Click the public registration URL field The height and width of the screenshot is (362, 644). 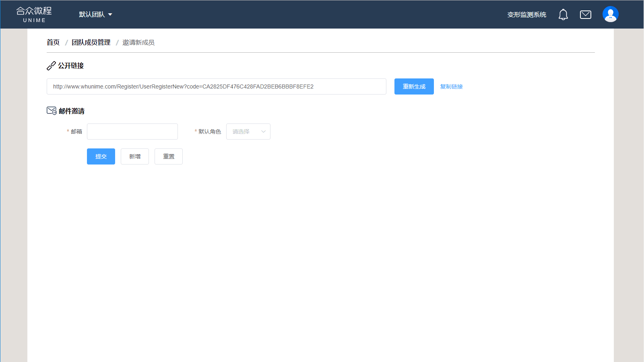(216, 86)
